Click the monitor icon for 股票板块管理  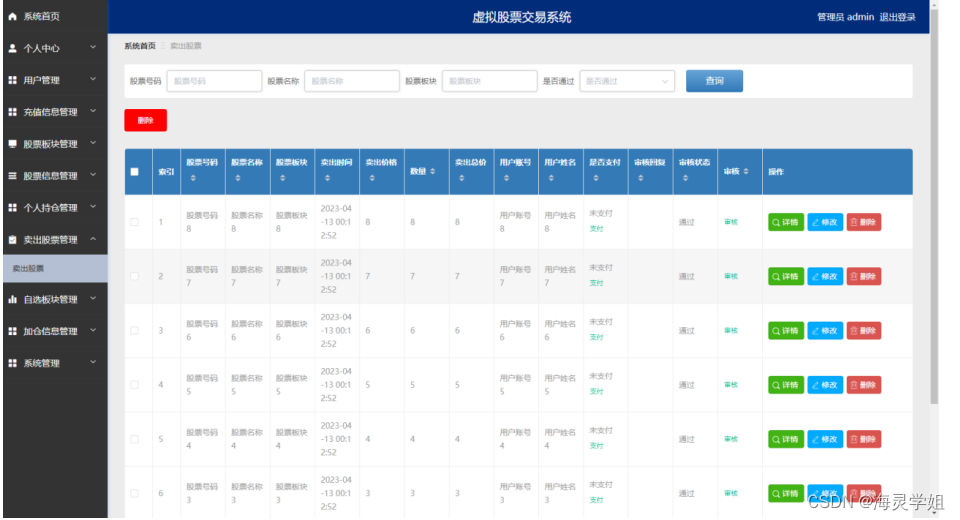[x=12, y=143]
